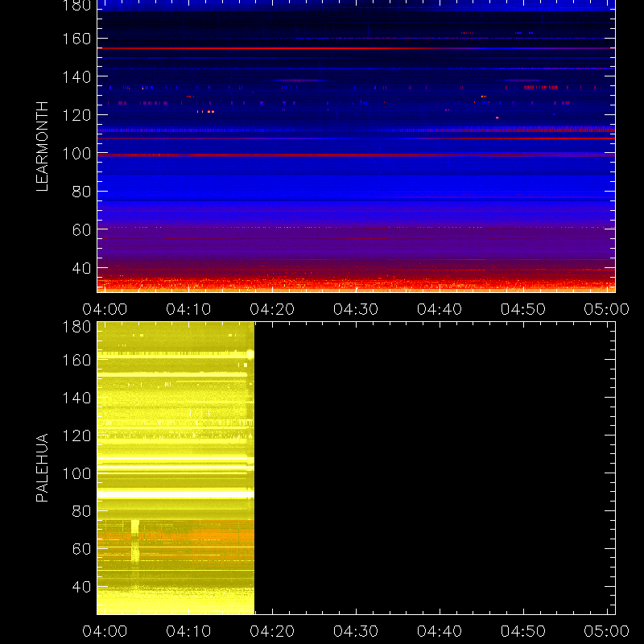
Task: Click the yellow Palehua spectrogram data region
Action: 175,469
